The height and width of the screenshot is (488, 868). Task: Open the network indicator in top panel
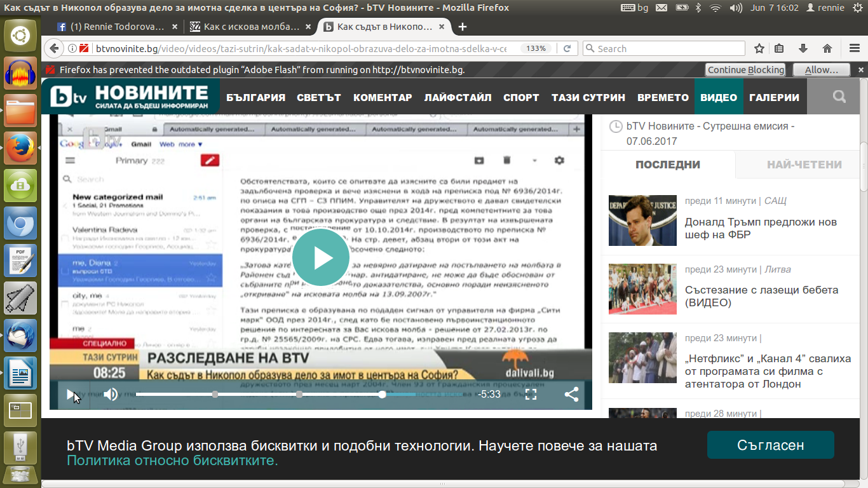(x=715, y=8)
